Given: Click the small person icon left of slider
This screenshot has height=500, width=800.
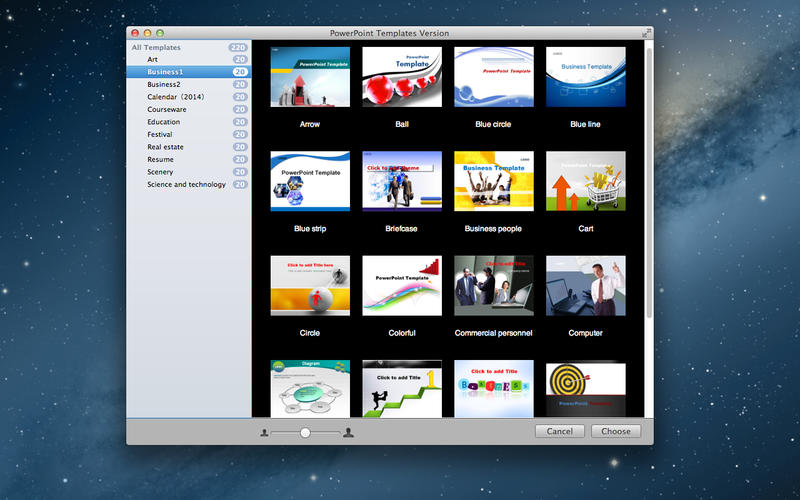Looking at the screenshot, I should click(265, 433).
